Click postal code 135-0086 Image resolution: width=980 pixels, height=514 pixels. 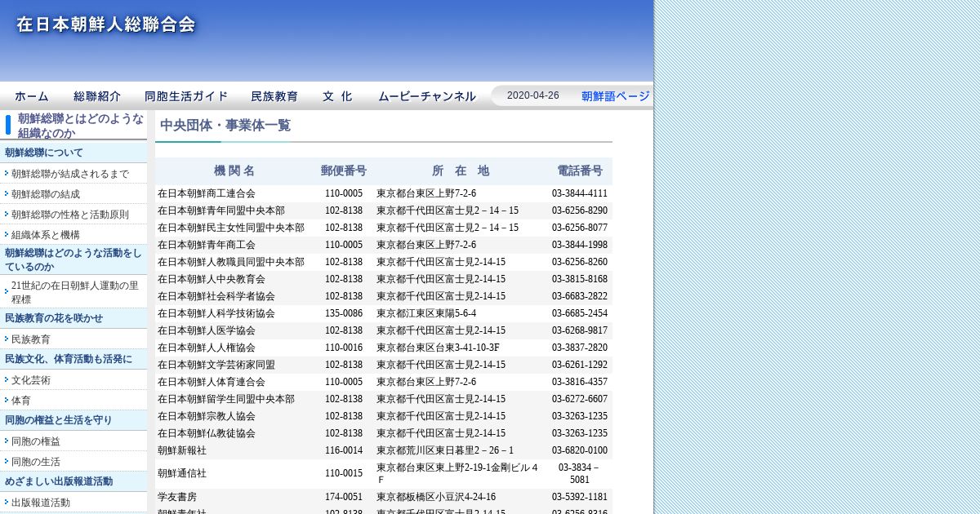344,313
